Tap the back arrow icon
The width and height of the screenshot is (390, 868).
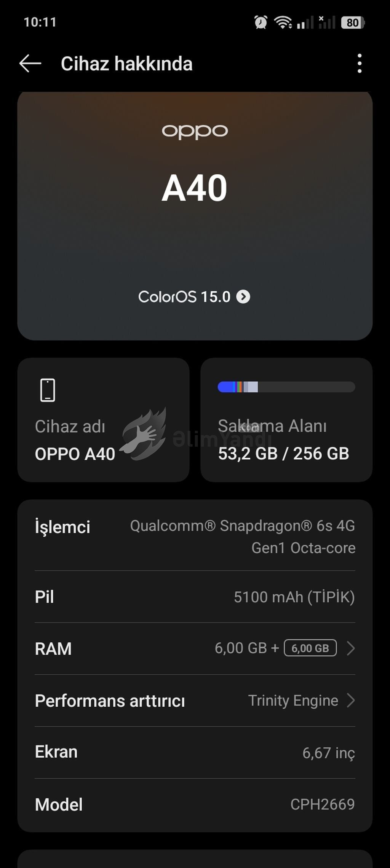pos(30,63)
